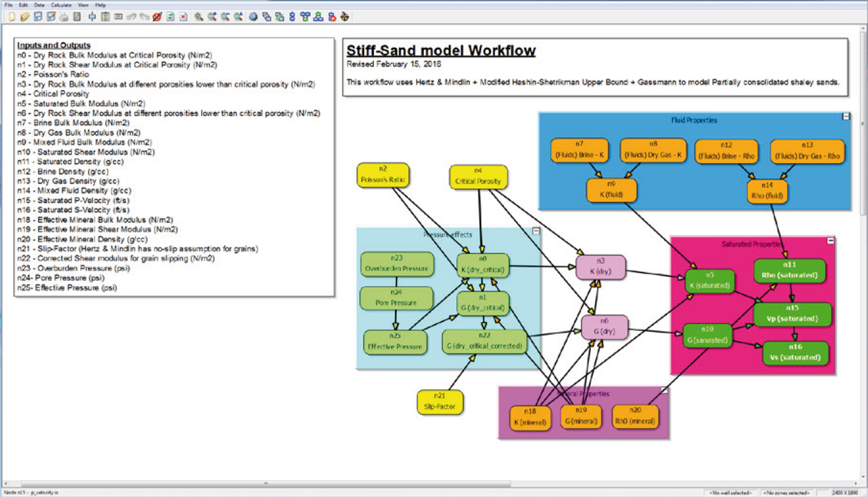Select the n21 Slip-Factor node
This screenshot has height=497, width=868.
click(x=440, y=402)
